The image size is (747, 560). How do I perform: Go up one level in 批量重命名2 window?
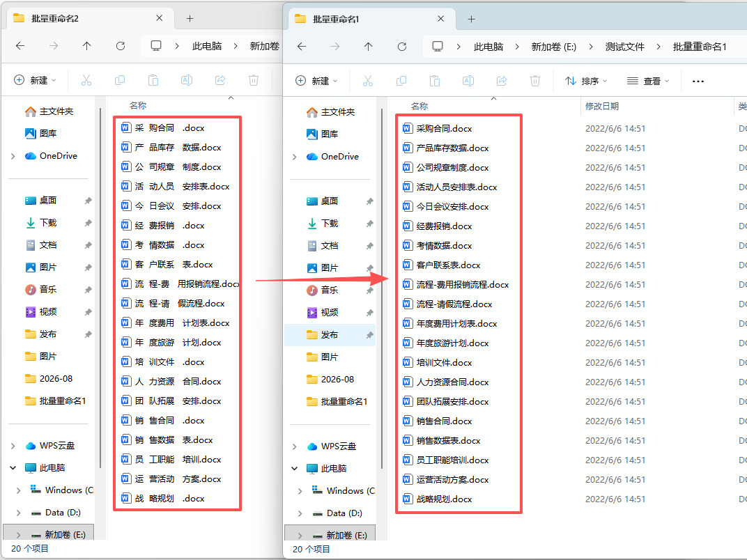pos(86,46)
